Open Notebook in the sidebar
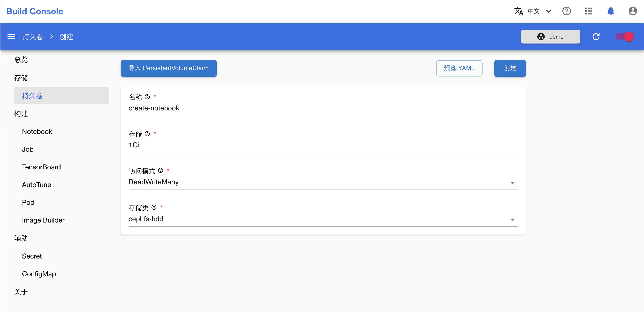644x312 pixels. 37,132
